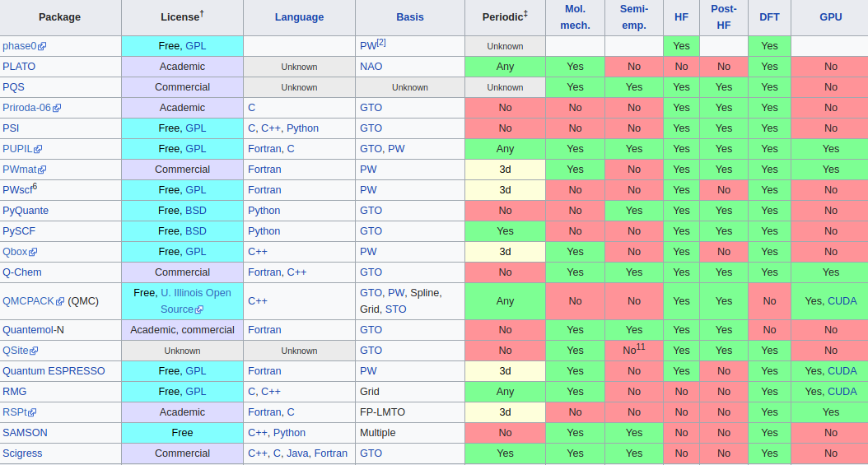
Task: Open the phase0 external link
Action: pos(25,46)
